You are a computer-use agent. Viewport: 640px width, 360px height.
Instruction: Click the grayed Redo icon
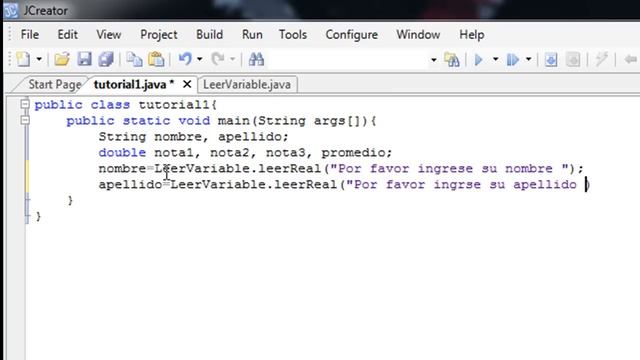point(218,60)
